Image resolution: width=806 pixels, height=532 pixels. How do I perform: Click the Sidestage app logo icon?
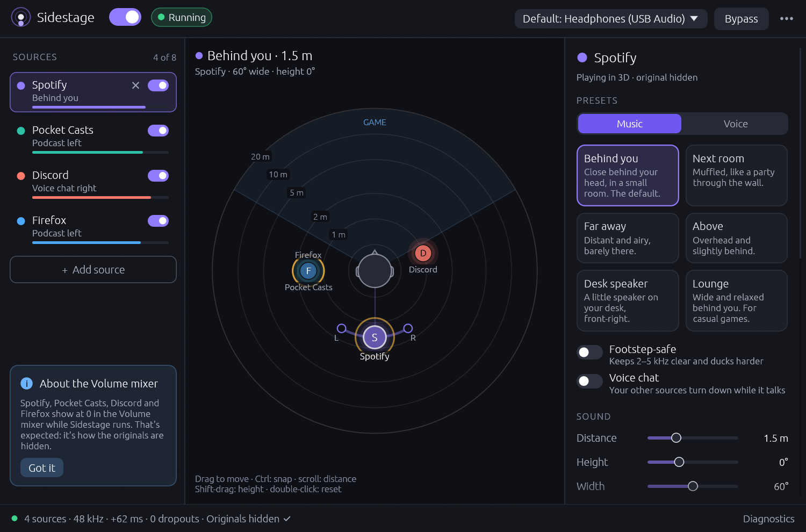pyautogui.click(x=21, y=17)
